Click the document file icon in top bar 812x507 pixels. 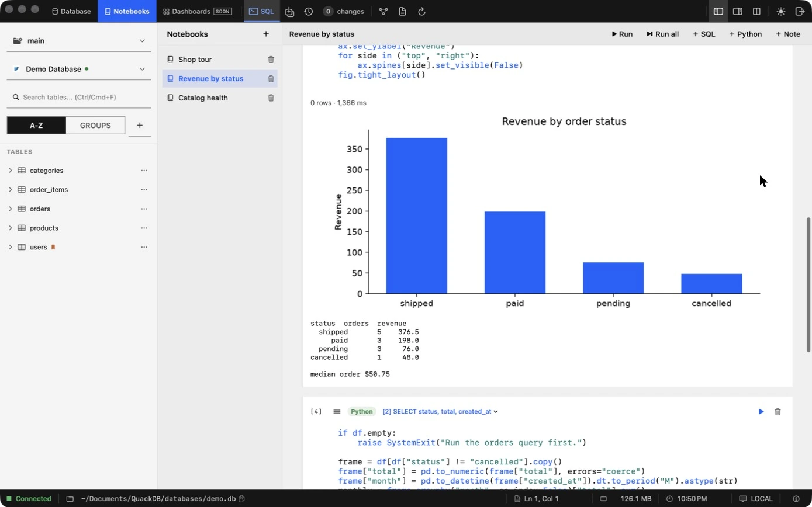pos(403,11)
